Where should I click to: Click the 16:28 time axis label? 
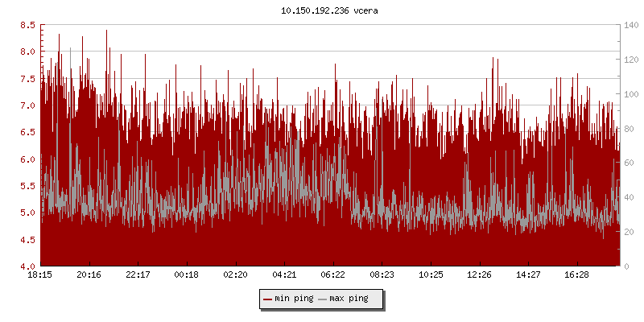point(576,275)
